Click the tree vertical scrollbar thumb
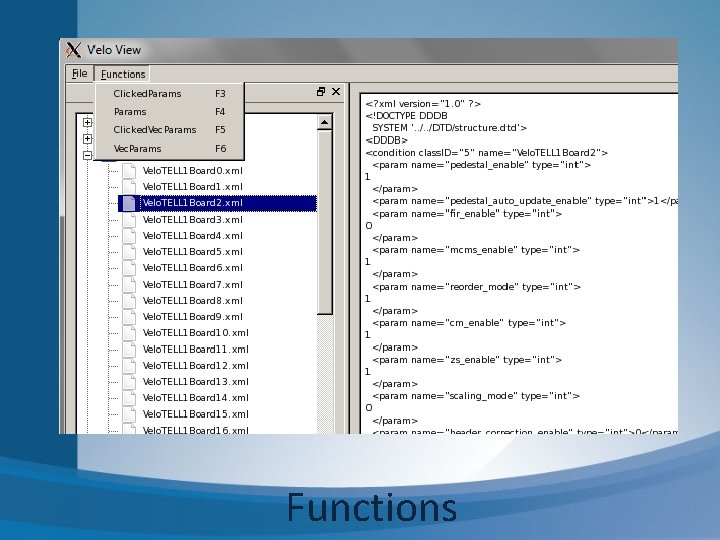The image size is (720, 540). 325,222
